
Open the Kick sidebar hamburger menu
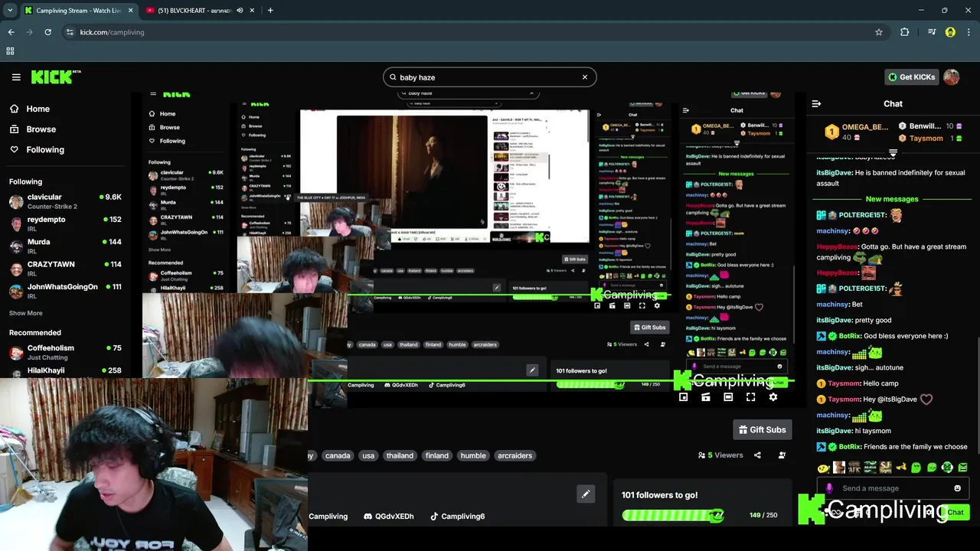pos(16,77)
